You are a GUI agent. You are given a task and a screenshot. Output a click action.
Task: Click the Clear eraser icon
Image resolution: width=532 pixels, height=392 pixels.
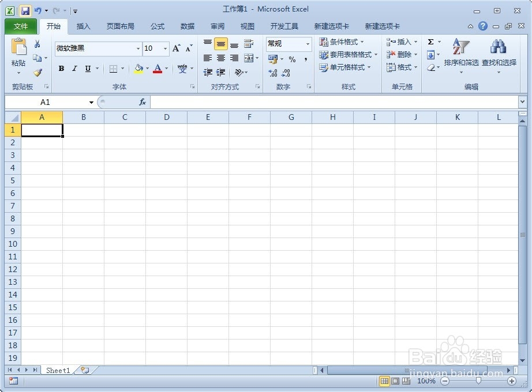pos(431,67)
